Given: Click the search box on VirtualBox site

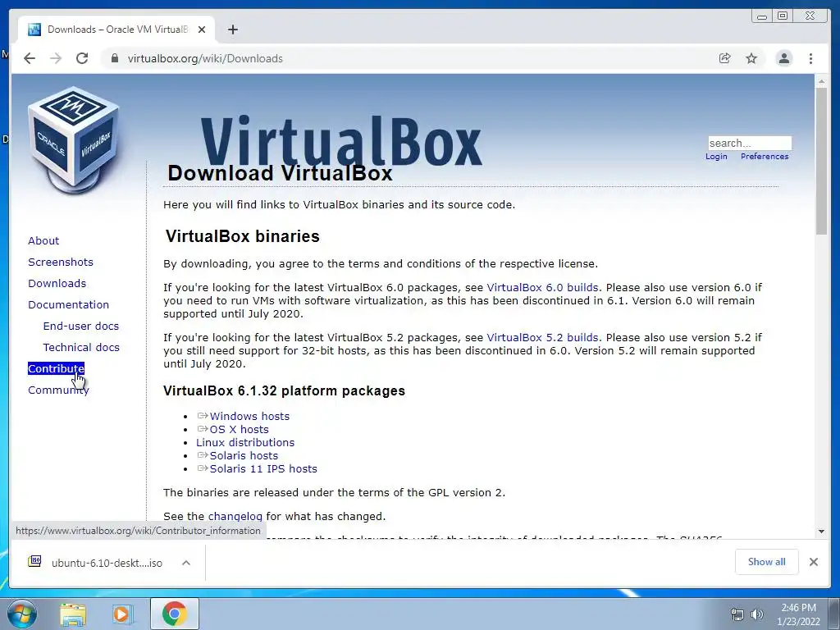Looking at the screenshot, I should coord(750,143).
